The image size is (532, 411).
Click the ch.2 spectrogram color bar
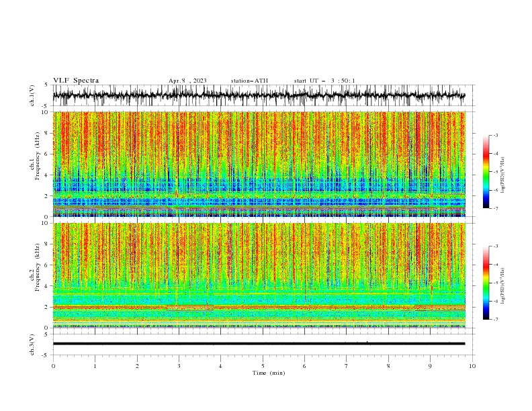(x=486, y=283)
